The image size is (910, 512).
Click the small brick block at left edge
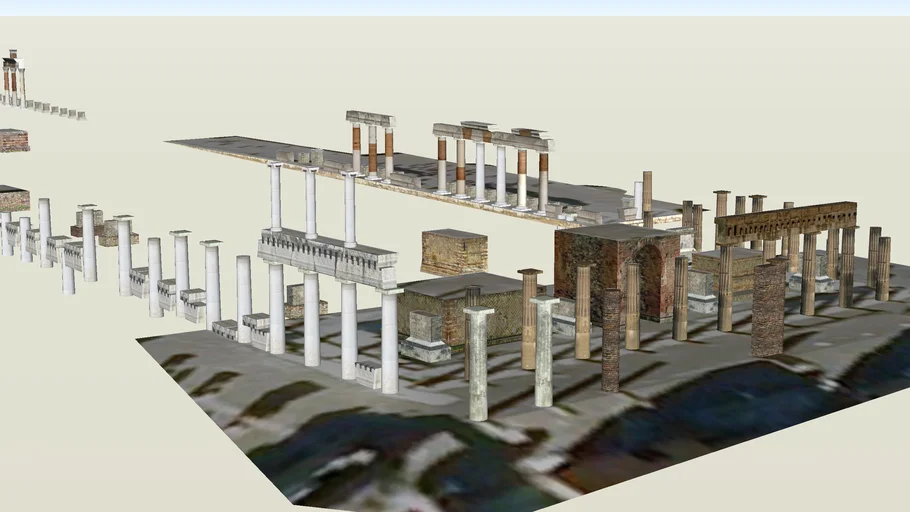(x=13, y=140)
